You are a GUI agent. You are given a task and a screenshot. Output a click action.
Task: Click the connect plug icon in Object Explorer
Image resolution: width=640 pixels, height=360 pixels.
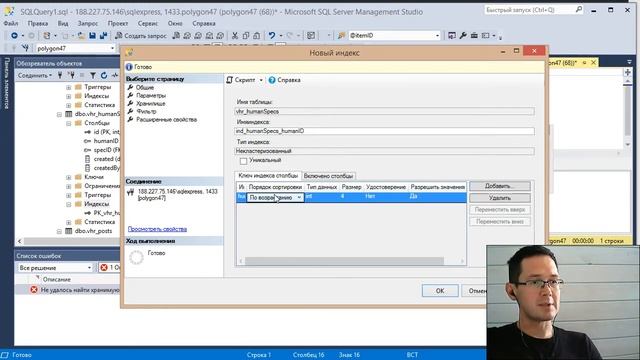[x=60, y=75]
